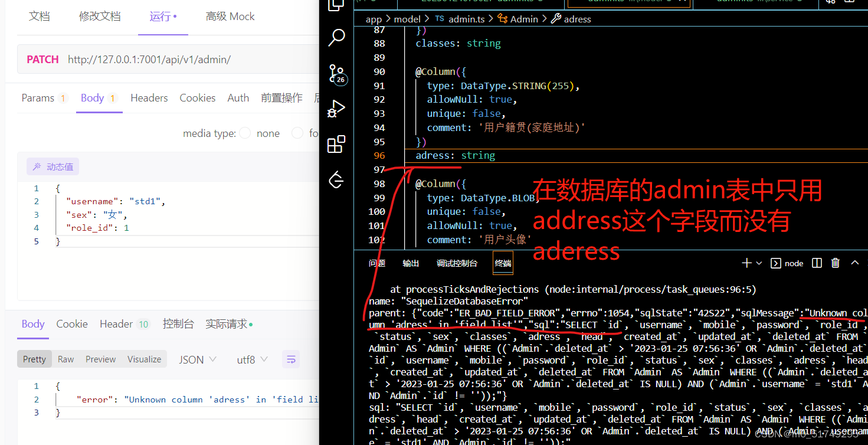Viewport: 868px width, 445px height.
Task: Click the admin request URL field
Action: (149, 59)
